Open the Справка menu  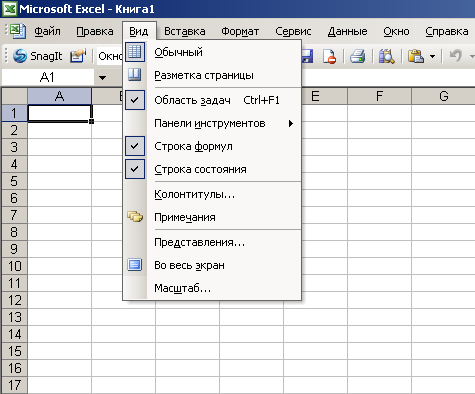447,31
